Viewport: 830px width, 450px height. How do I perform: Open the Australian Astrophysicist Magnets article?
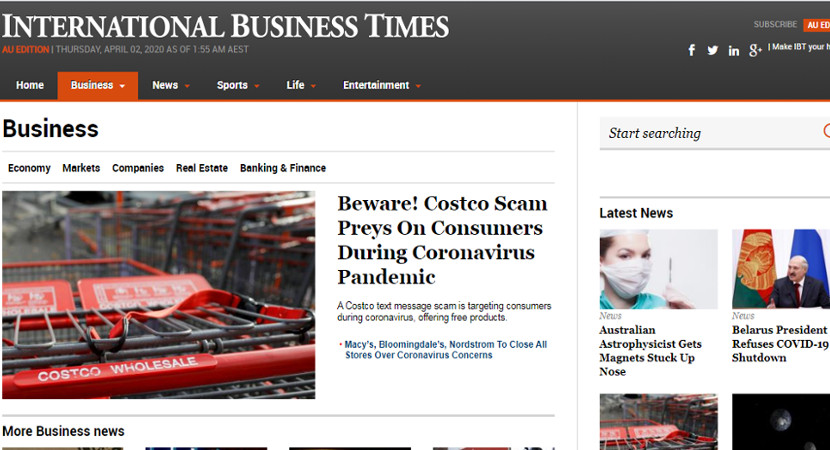click(x=650, y=350)
